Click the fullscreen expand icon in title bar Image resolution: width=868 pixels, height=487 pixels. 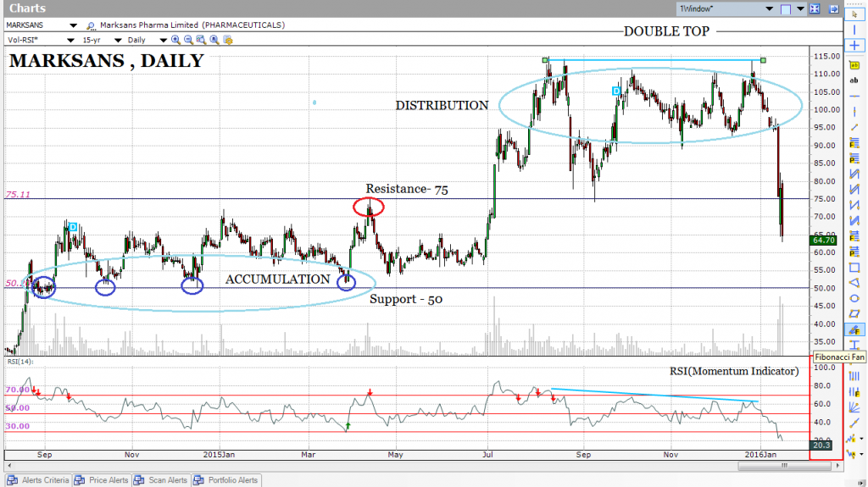coord(815,8)
